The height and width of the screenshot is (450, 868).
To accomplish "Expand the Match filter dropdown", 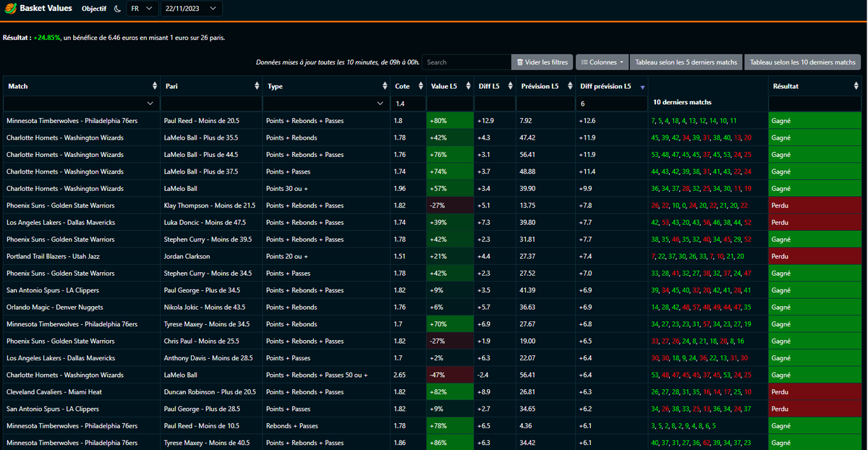I will click(80, 104).
